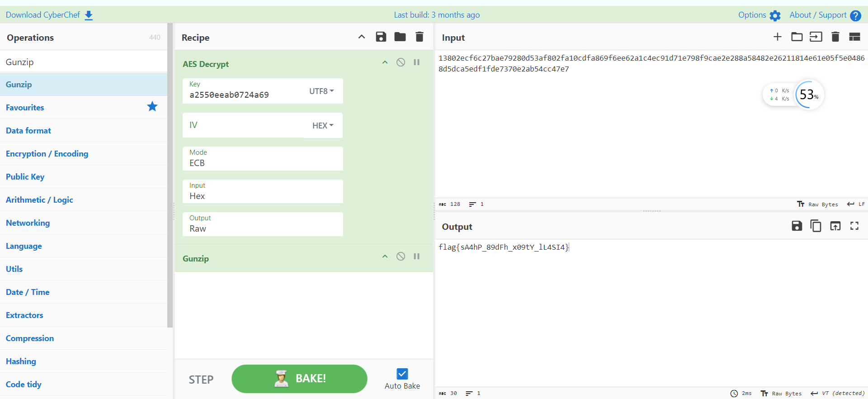Collapse the Gunzip recipe operation

385,256
